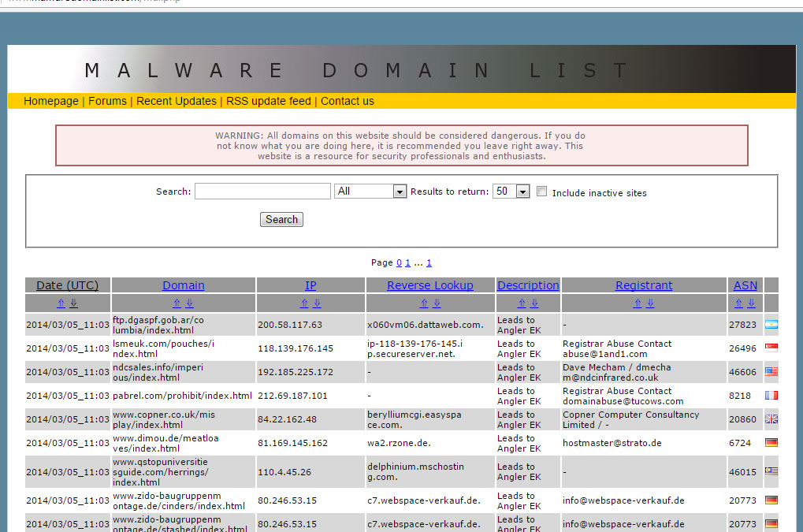Sort Description column descending arrow
Viewport: 803px width, 532px height.
[534, 303]
